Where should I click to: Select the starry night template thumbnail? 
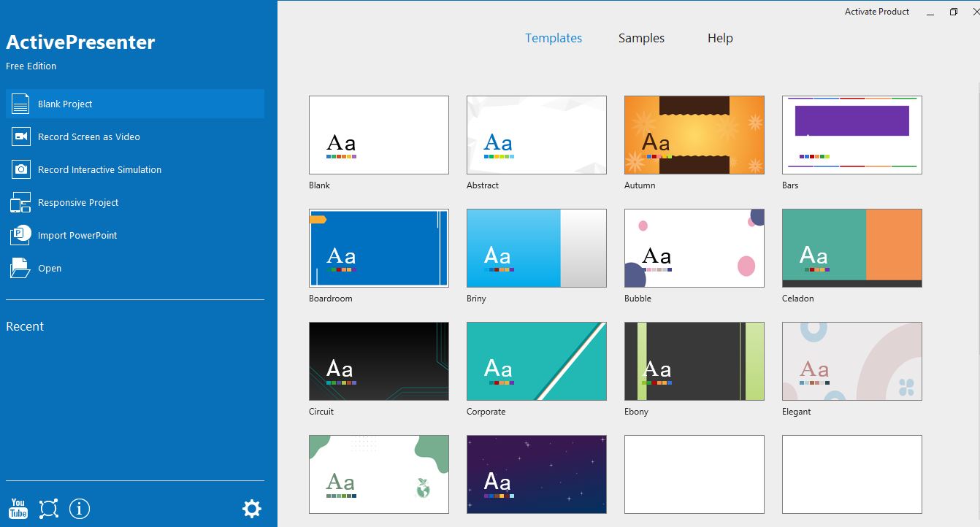pyautogui.click(x=537, y=474)
